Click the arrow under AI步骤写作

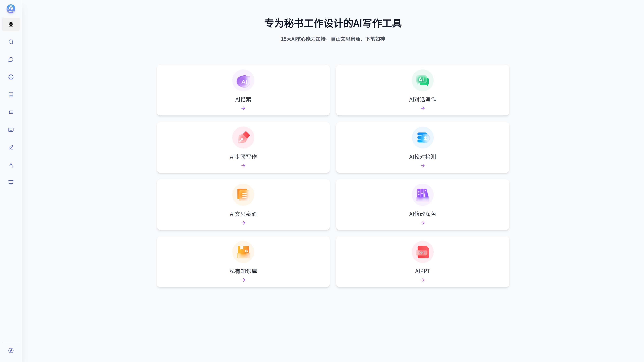[243, 166]
